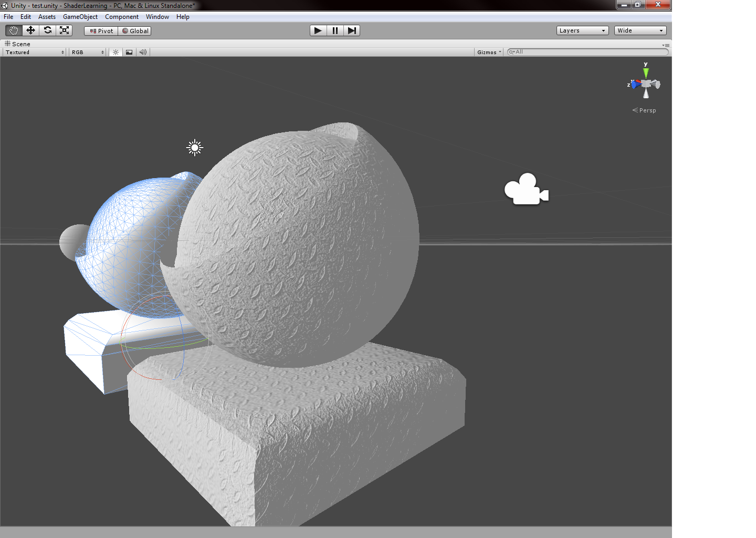Toggle skybox and image effects overlay
Image resolution: width=756 pixels, height=538 pixels.
coord(129,52)
